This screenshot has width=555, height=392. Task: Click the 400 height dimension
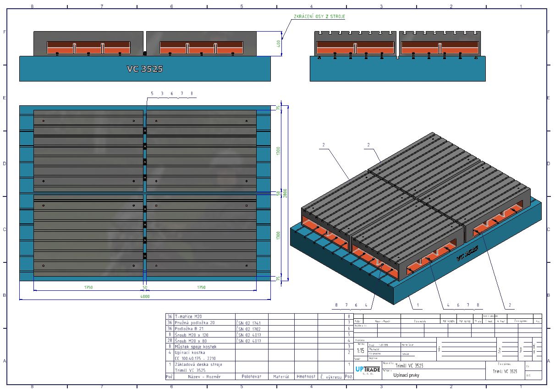click(278, 44)
